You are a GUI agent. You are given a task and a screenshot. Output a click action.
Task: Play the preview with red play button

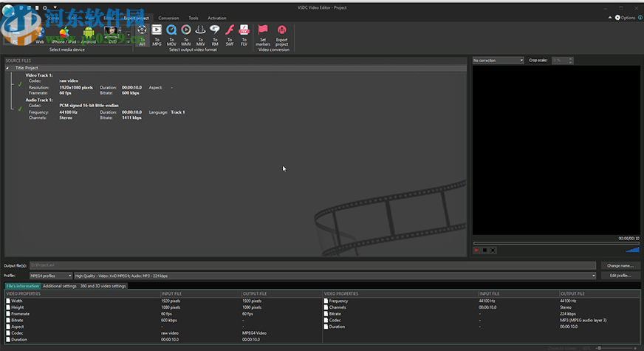[476, 250]
